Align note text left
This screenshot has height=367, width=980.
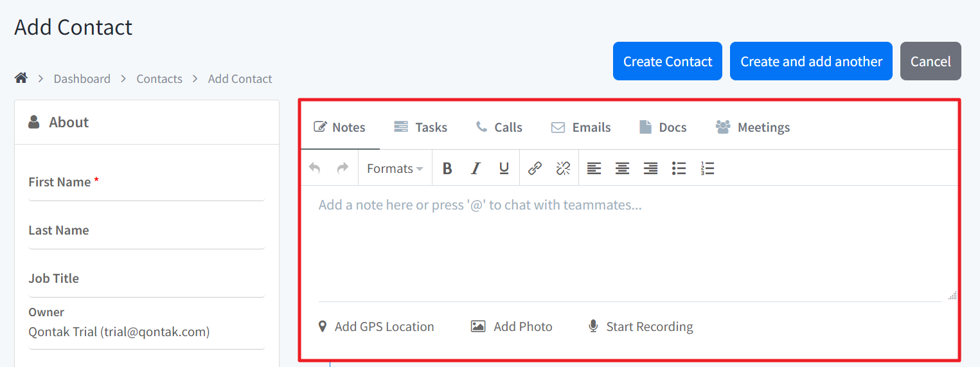[594, 168]
